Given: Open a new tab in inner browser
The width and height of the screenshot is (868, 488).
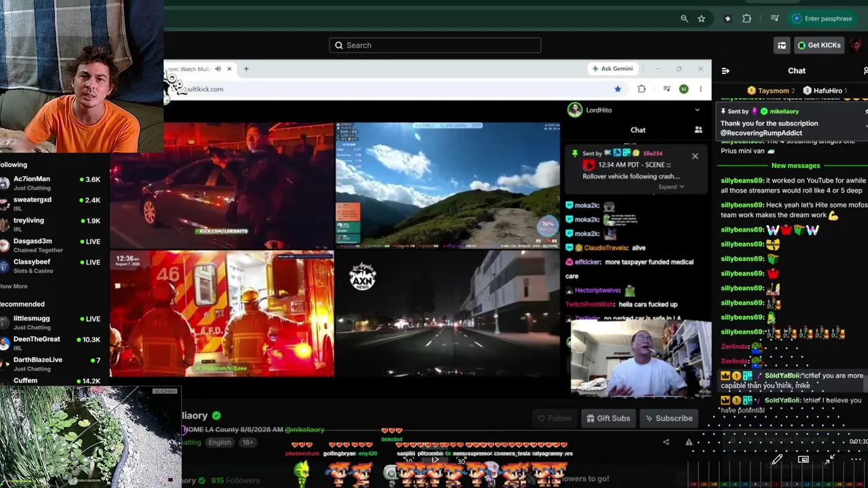Looking at the screenshot, I should [x=246, y=68].
